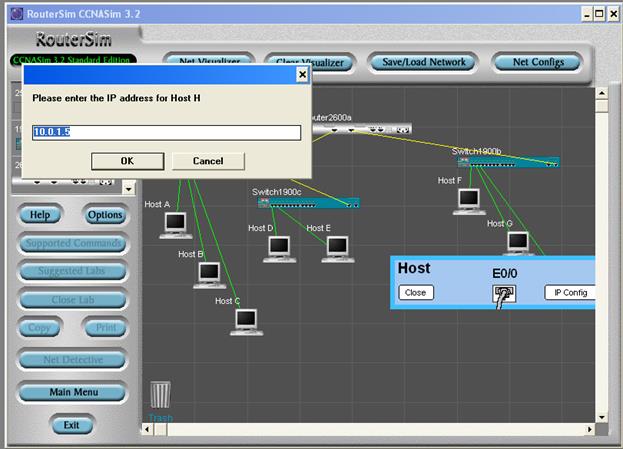Click the Host C computer icon
Image resolution: width=623 pixels, height=449 pixels.
pyautogui.click(x=248, y=319)
